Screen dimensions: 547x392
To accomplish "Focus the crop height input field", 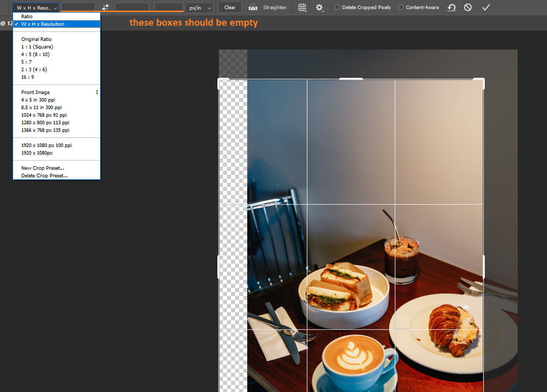I will click(x=132, y=7).
